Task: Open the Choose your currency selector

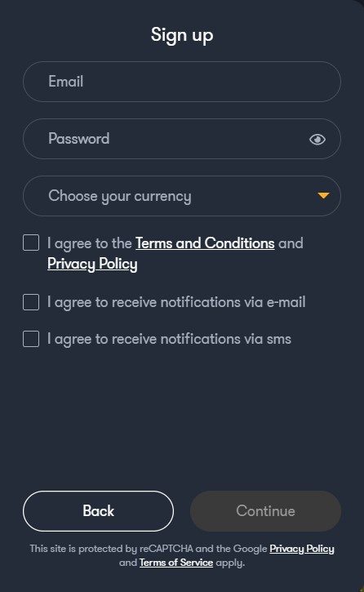Action: pyautogui.click(x=182, y=196)
